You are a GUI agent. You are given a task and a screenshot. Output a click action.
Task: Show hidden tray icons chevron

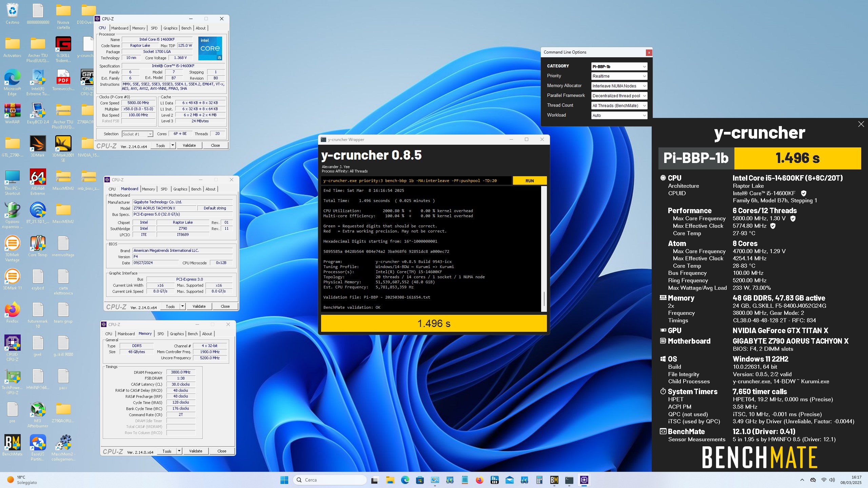tap(802, 480)
